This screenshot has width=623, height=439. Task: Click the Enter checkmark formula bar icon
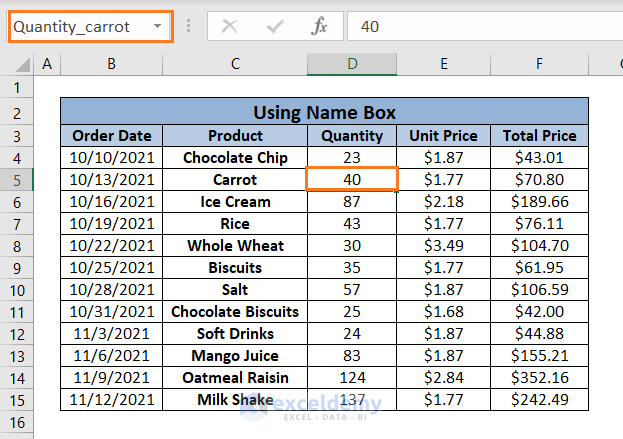tap(275, 27)
